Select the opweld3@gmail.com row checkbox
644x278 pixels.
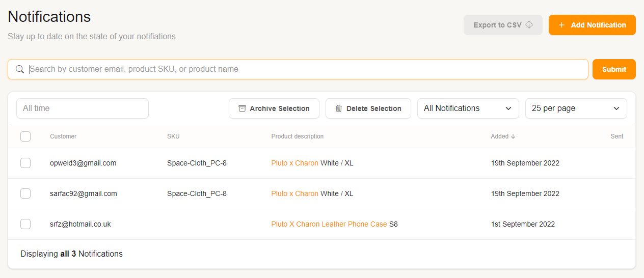[x=25, y=163]
